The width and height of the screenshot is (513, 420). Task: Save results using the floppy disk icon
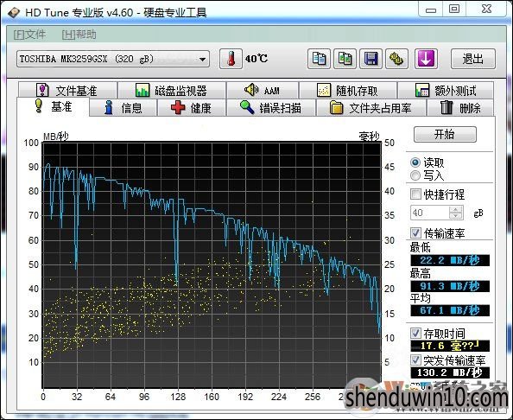tap(370, 59)
